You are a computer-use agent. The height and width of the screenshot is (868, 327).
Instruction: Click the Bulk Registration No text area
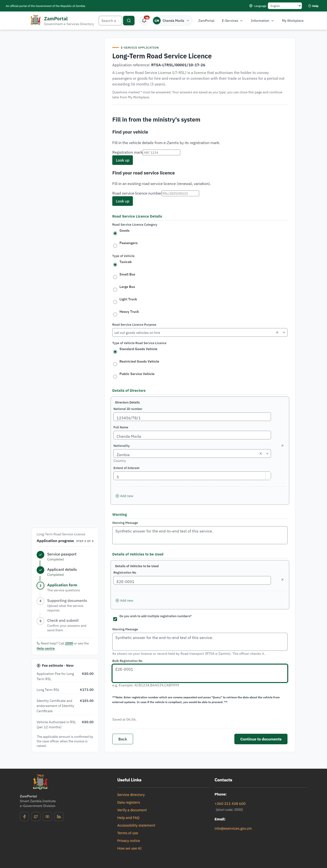coord(200,673)
